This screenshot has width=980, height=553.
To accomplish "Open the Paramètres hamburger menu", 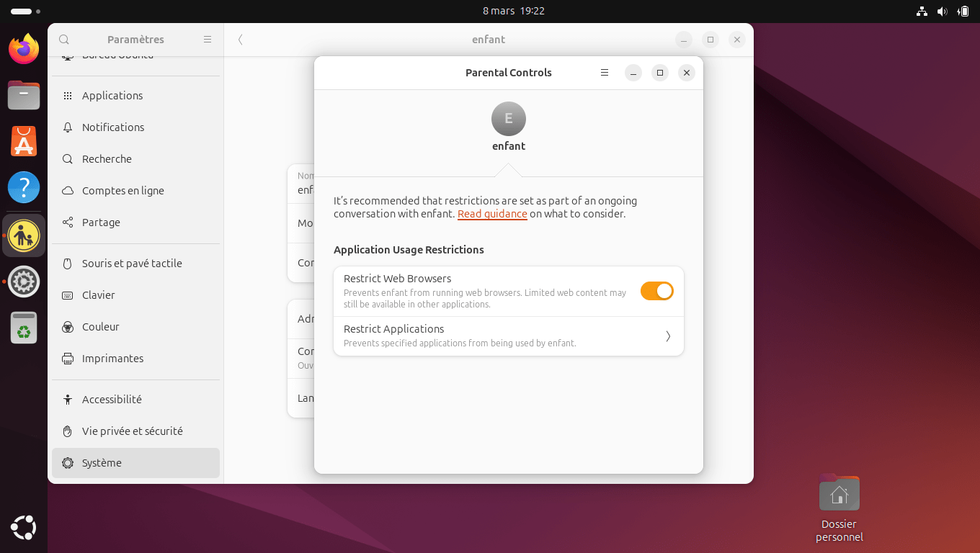I will (208, 40).
